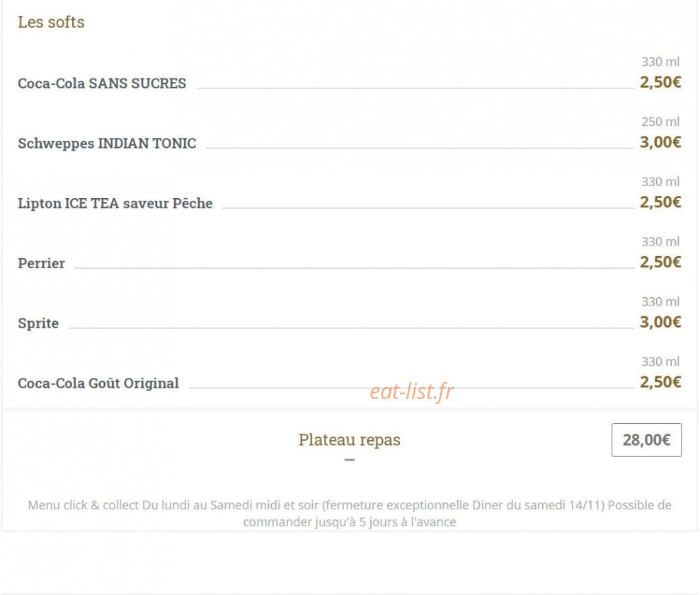
Task: Click the dash under Plateau repas
Action: (350, 460)
